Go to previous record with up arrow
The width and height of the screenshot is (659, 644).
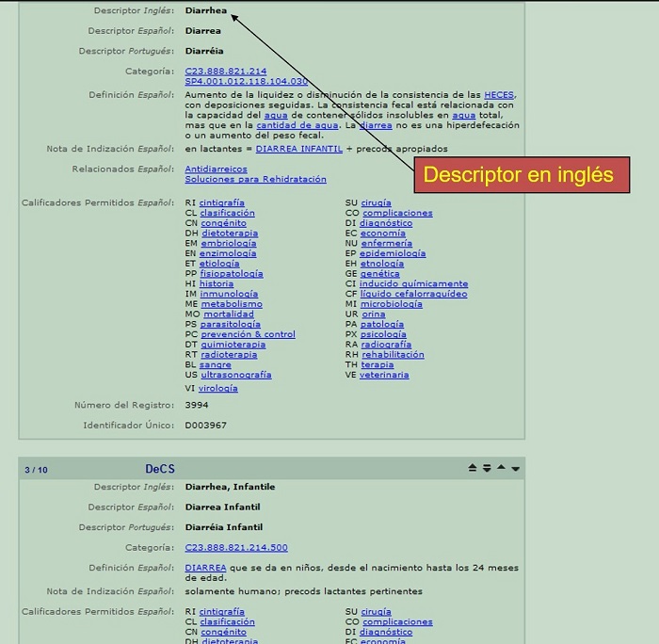(501, 468)
